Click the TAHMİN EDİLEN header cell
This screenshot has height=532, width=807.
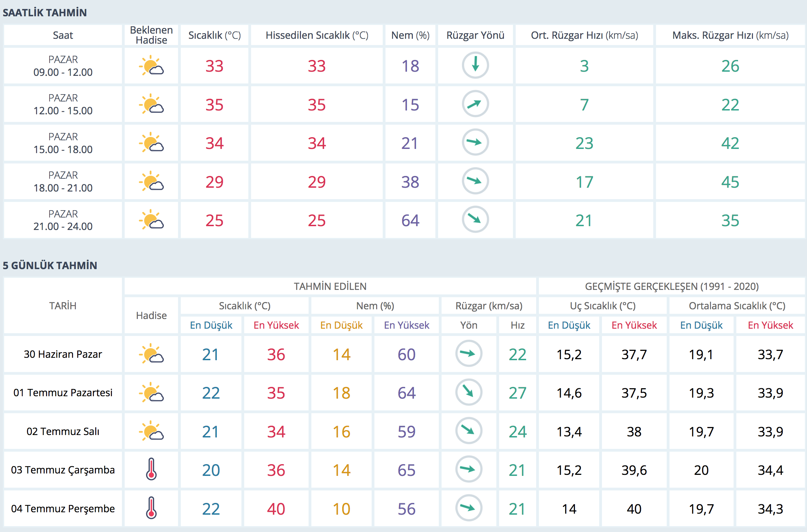(330, 286)
